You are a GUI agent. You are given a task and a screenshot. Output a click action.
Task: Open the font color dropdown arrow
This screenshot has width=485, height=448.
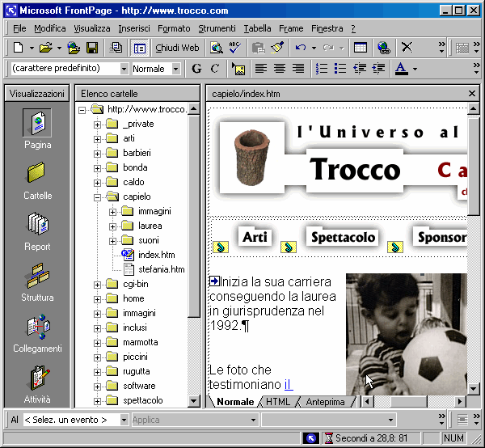click(x=415, y=69)
